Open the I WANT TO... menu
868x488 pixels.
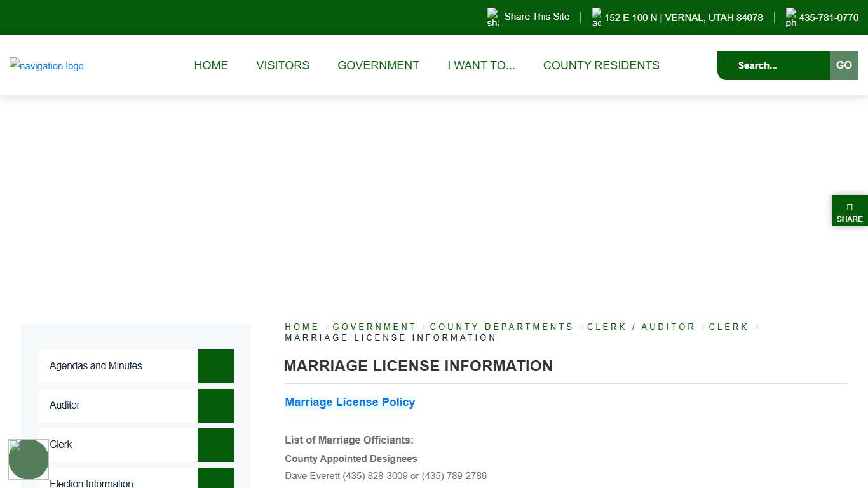click(x=481, y=65)
